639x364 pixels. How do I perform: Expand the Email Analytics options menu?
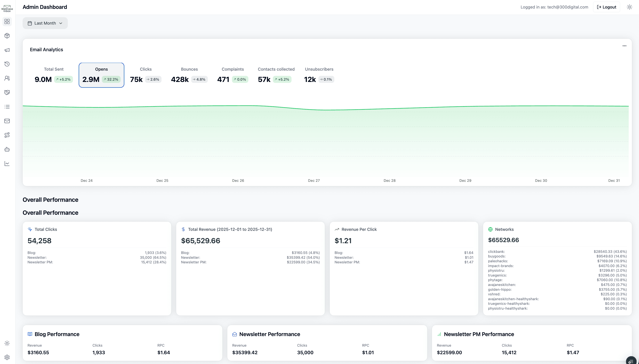click(625, 46)
